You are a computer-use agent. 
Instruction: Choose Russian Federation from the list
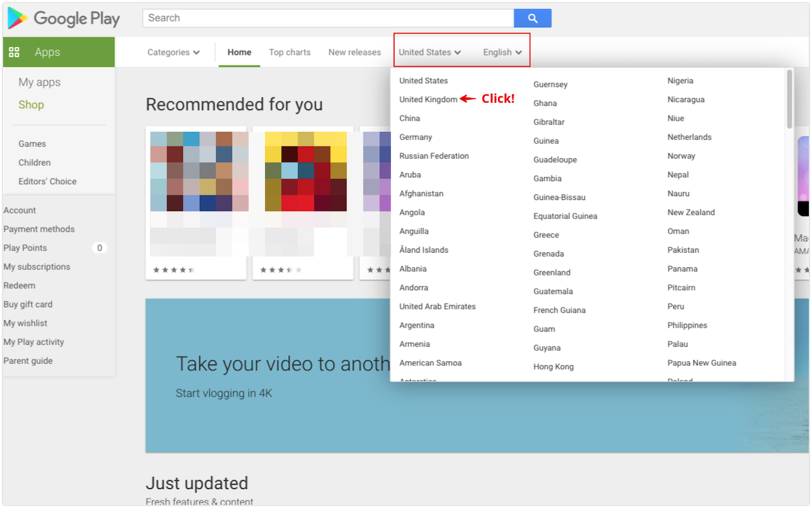(434, 156)
